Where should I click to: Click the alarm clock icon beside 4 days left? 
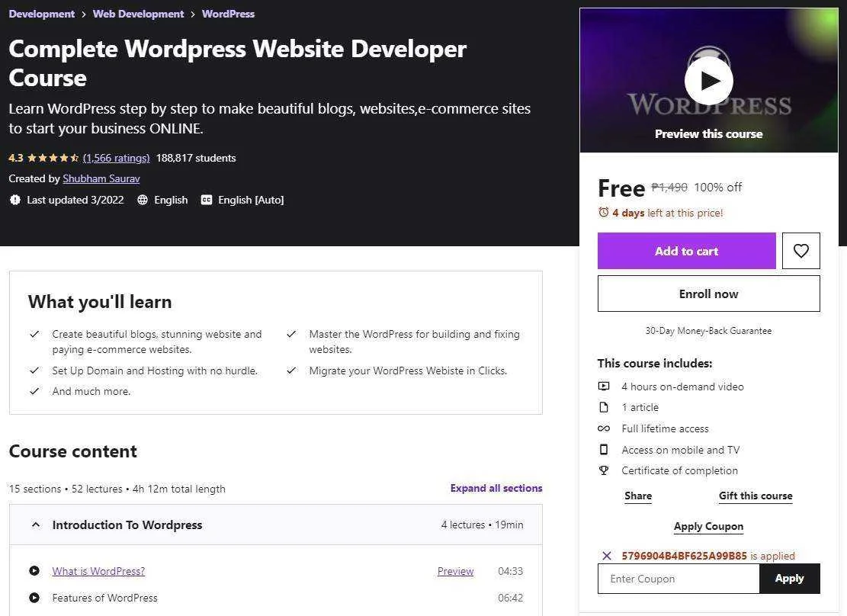coord(603,213)
